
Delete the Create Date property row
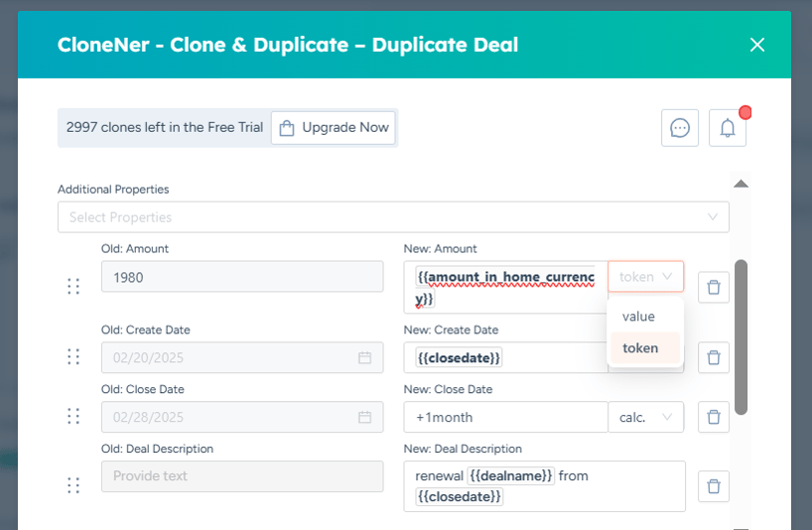pyautogui.click(x=714, y=357)
